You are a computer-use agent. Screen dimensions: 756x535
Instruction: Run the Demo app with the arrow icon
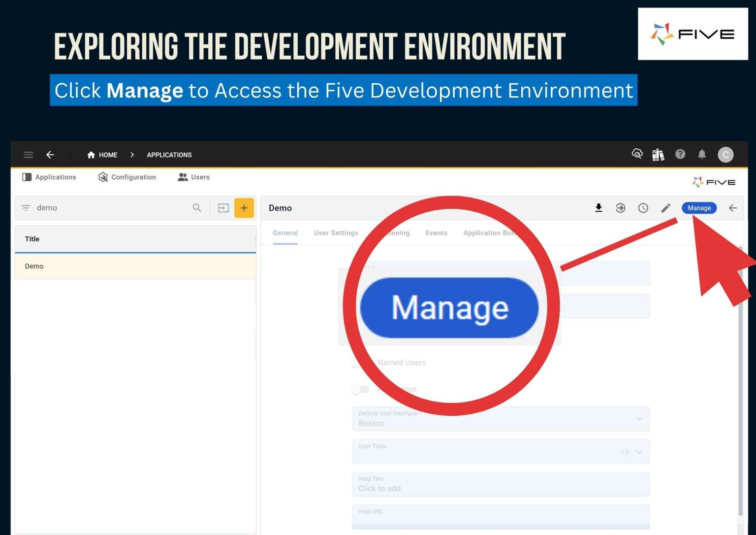pyautogui.click(x=620, y=208)
